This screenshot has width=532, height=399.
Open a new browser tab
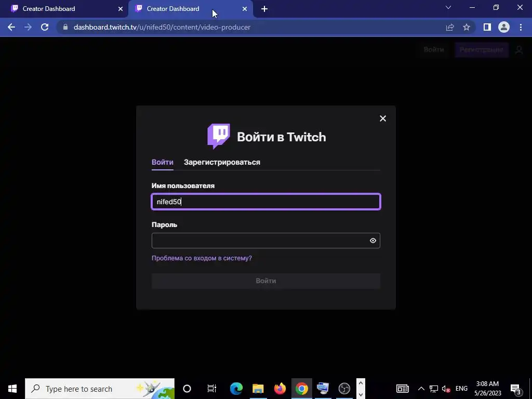coord(264,9)
